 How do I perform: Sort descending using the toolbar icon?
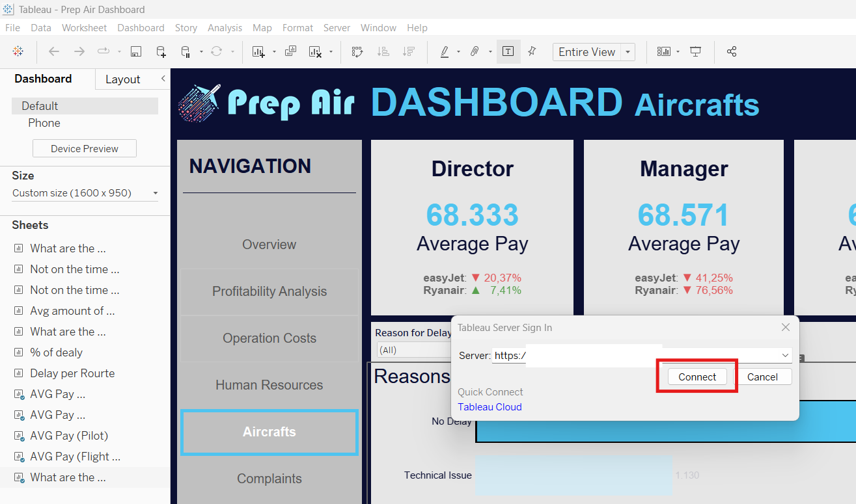(x=408, y=51)
